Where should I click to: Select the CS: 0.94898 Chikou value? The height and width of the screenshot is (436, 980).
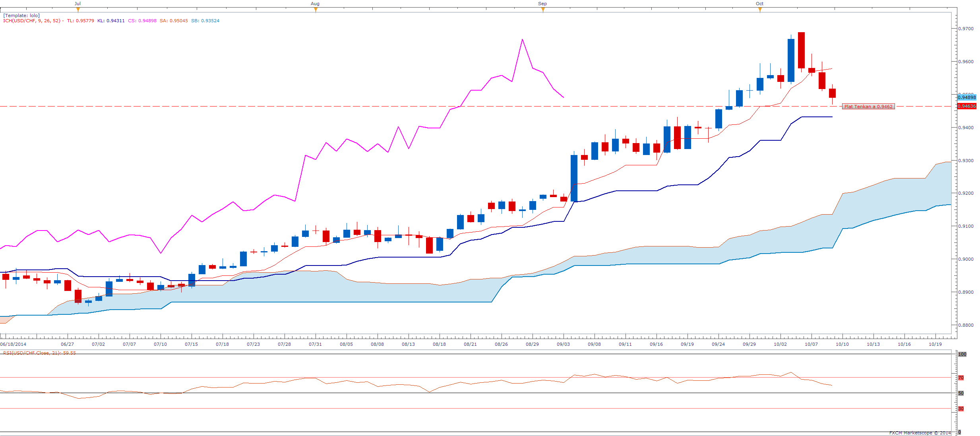coord(142,21)
